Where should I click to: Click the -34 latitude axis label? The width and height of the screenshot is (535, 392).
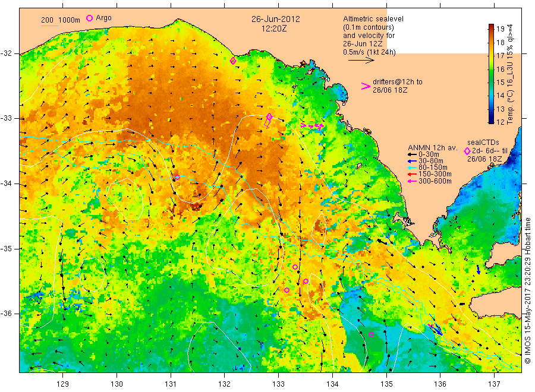click(6, 184)
